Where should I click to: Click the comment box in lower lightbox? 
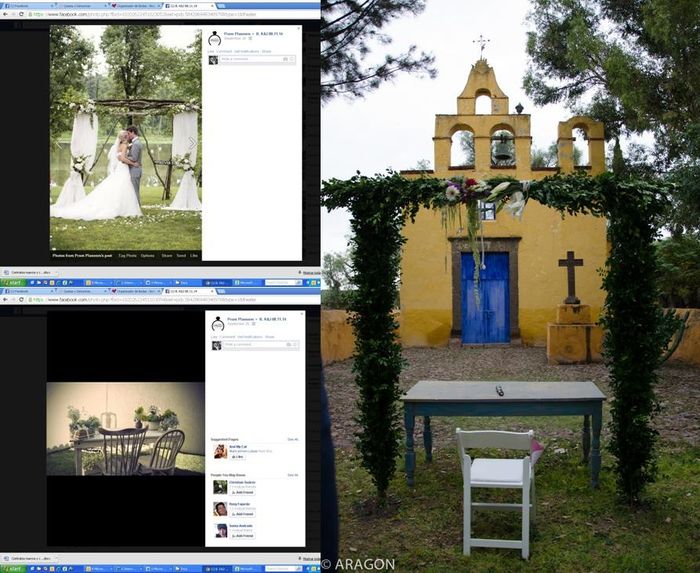(261, 345)
